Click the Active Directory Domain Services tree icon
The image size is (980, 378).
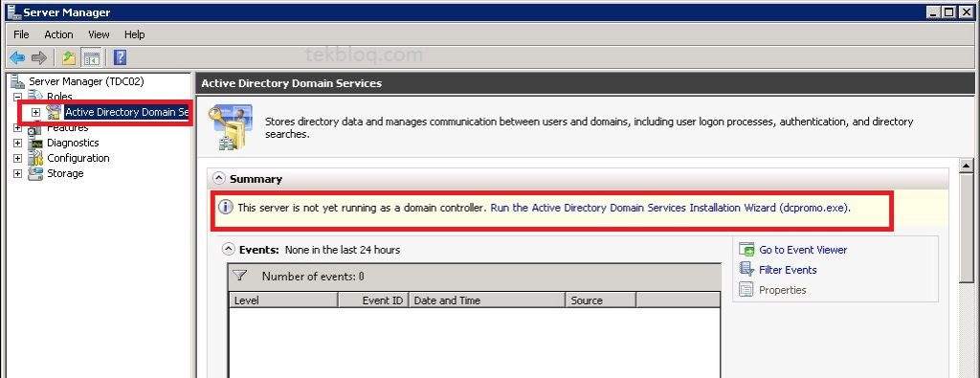[54, 113]
